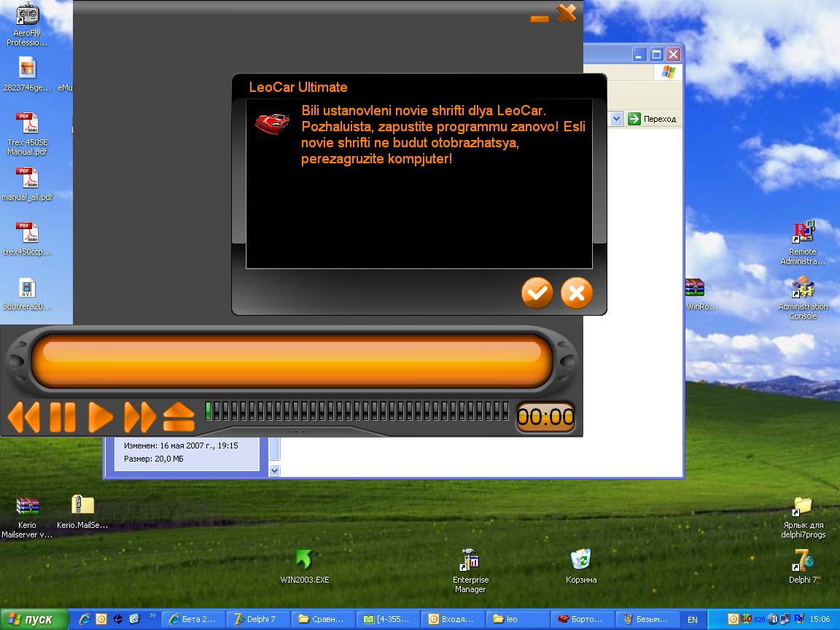Open the пуск Start menu
Screen dimensions: 840x630
tap(34, 619)
